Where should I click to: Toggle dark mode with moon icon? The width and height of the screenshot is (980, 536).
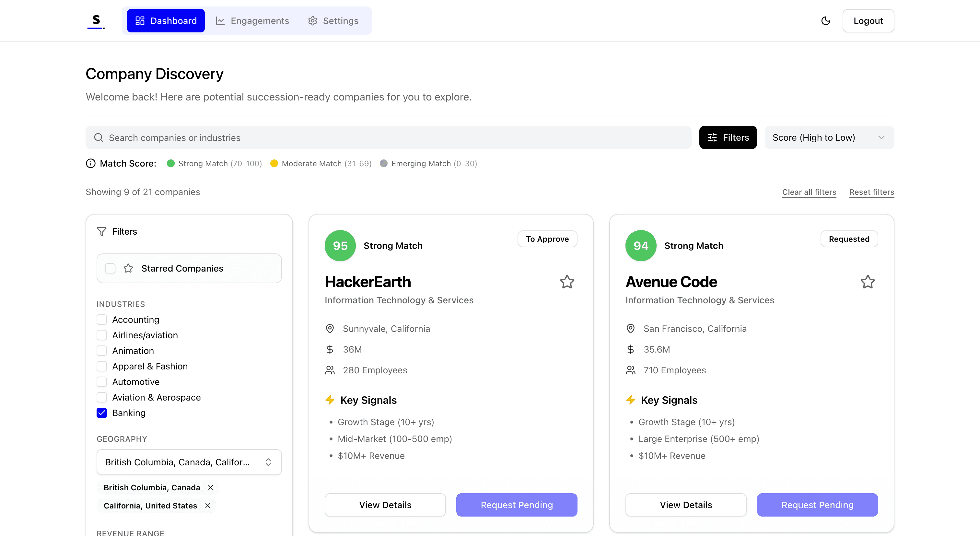click(825, 21)
